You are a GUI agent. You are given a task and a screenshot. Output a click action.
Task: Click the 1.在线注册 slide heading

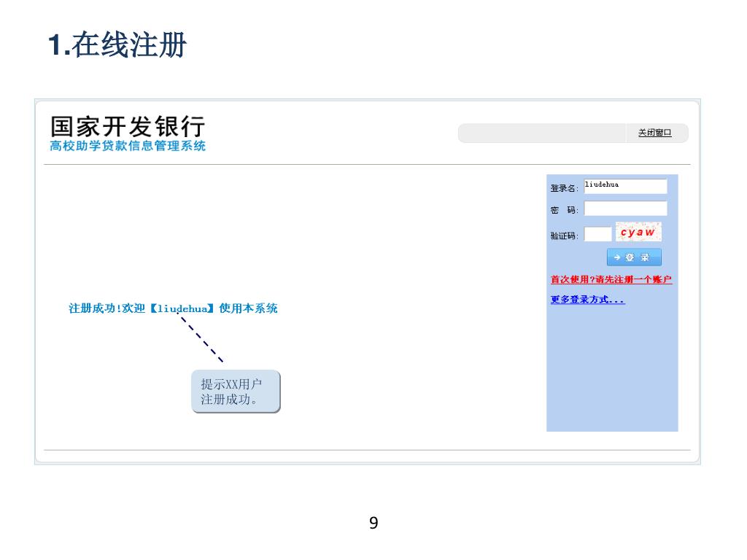point(117,44)
